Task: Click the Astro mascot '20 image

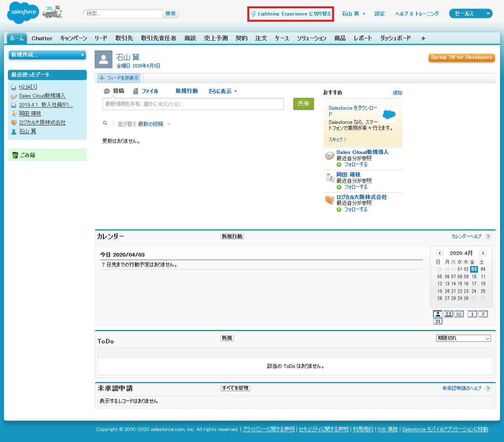Action: 52,13
